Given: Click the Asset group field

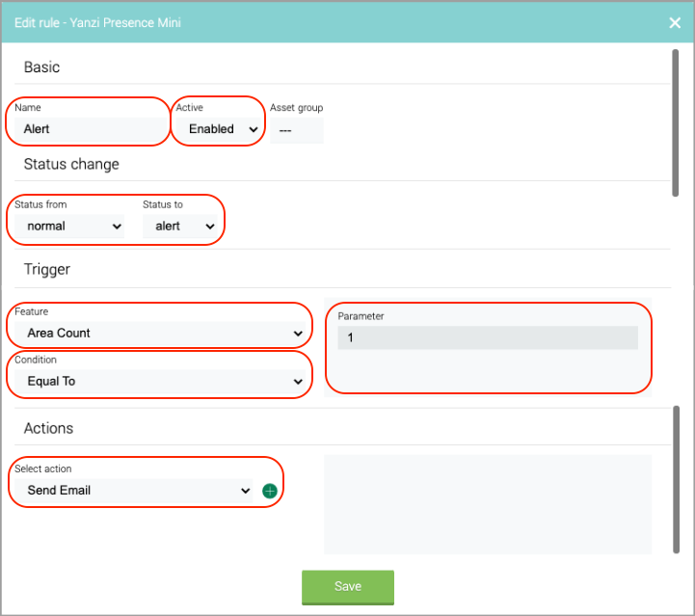Looking at the screenshot, I should tap(297, 131).
